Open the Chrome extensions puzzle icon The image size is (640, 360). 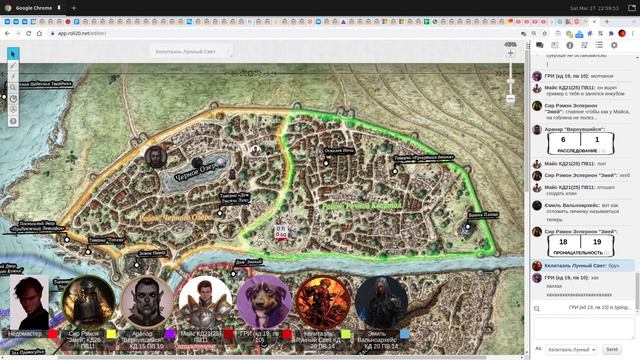[611, 33]
